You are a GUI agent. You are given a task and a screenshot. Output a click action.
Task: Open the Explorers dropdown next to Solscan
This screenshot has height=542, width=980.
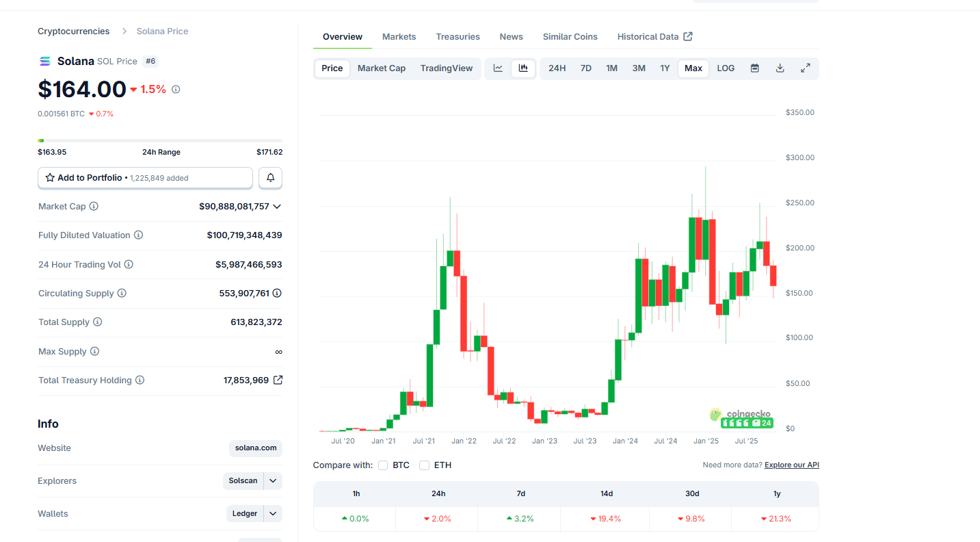272,480
